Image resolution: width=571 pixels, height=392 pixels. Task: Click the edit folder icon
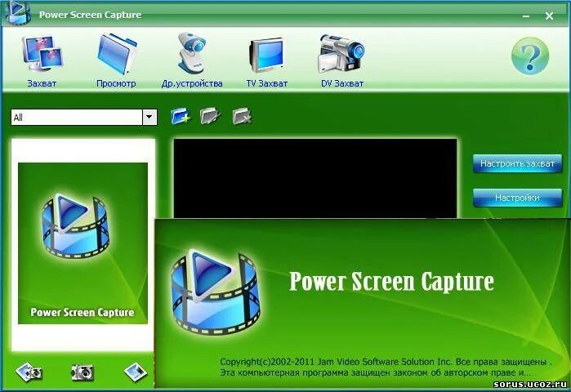[211, 116]
